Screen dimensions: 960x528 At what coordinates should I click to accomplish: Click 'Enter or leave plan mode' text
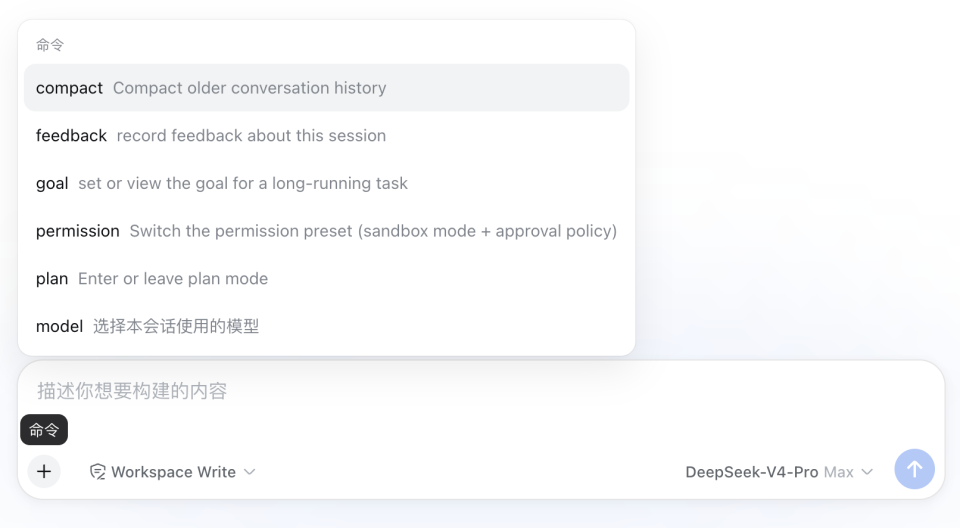pyautogui.click(x=173, y=279)
